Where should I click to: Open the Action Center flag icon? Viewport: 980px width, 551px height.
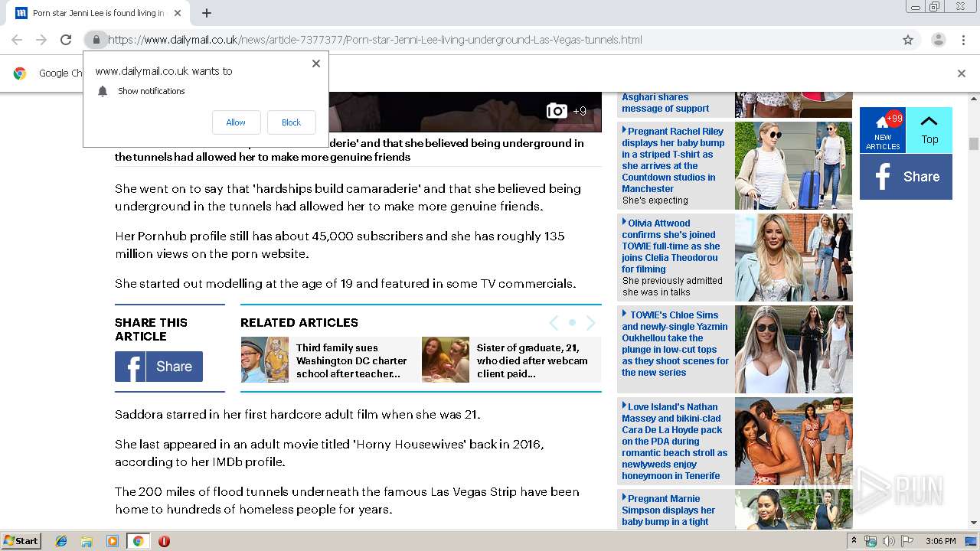point(907,541)
